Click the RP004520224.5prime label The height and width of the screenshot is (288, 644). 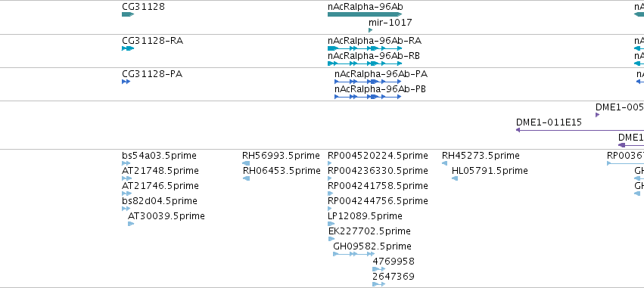point(378,156)
